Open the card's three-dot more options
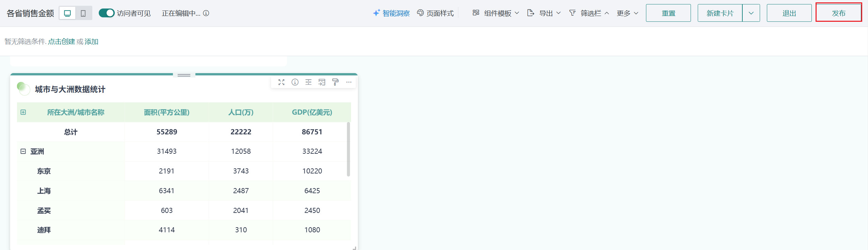The height and width of the screenshot is (250, 868). 349,82
